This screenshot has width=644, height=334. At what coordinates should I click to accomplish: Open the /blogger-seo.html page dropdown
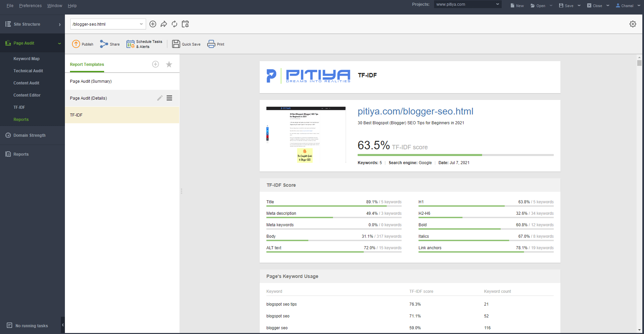coord(141,24)
